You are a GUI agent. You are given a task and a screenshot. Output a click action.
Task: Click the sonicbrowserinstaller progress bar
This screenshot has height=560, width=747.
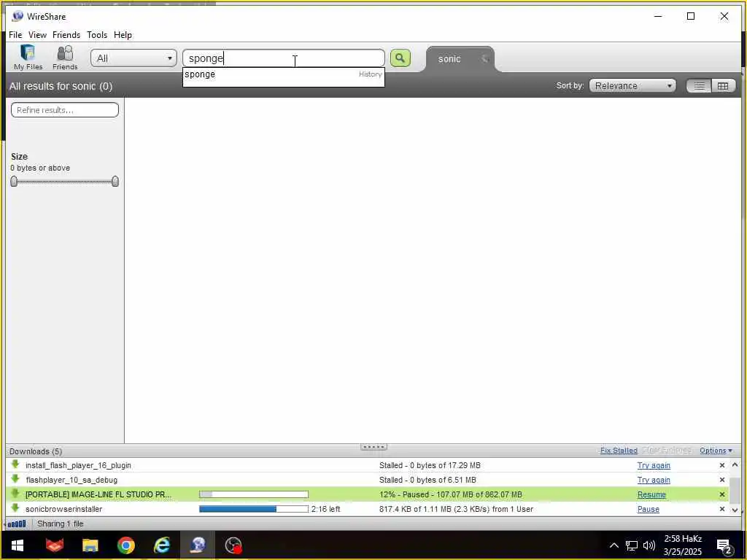253,509
